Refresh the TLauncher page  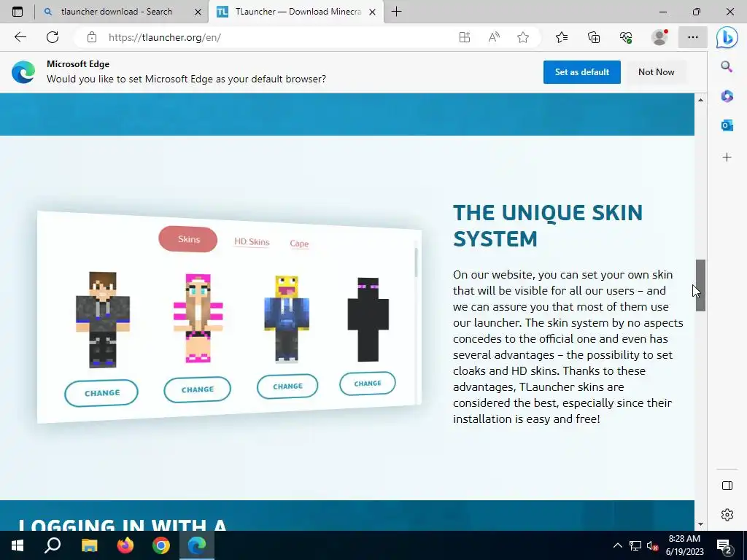click(x=53, y=37)
